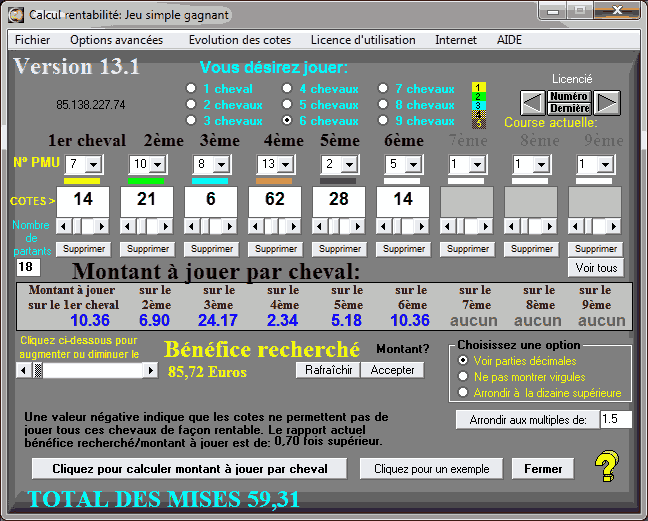Click the right arrow next race icon

(608, 102)
